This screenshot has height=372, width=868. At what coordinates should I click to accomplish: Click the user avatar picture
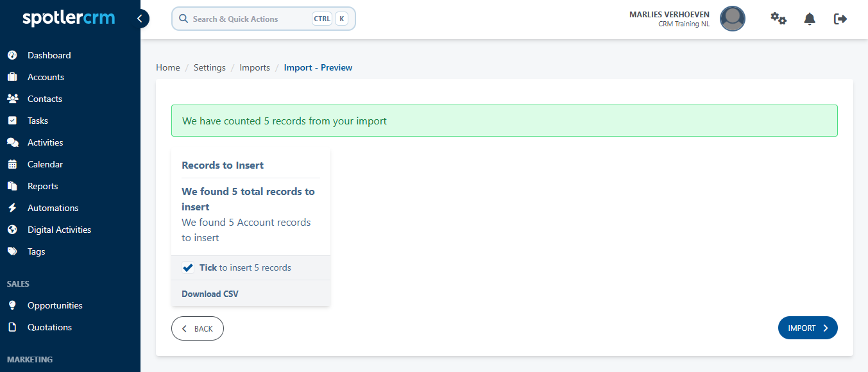coord(733,19)
